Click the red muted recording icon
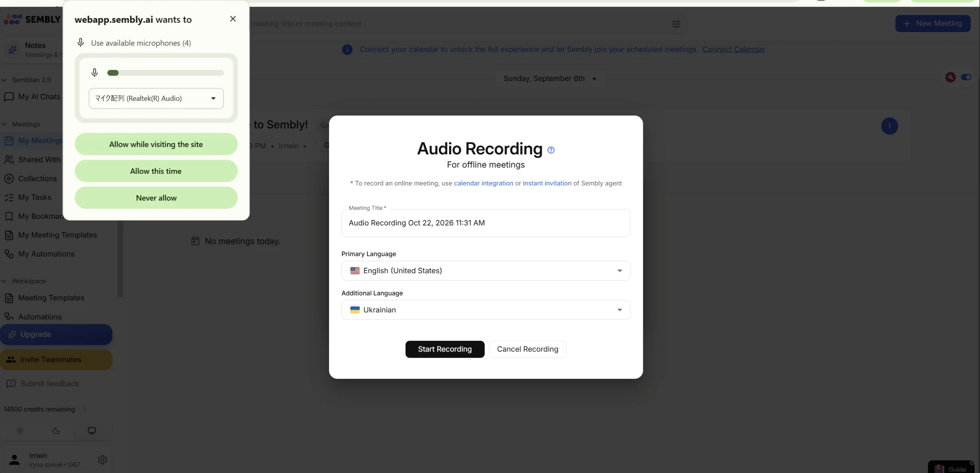 tap(950, 77)
